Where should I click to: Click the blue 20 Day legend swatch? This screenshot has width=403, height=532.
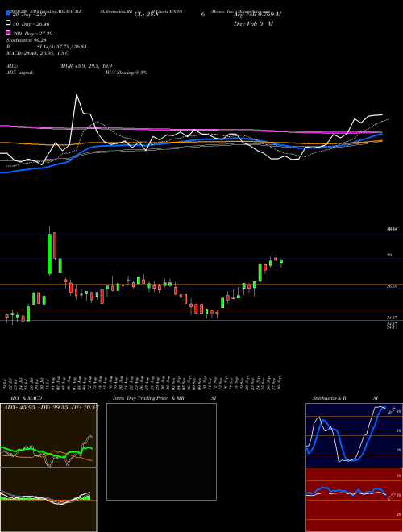tap(8, 13)
